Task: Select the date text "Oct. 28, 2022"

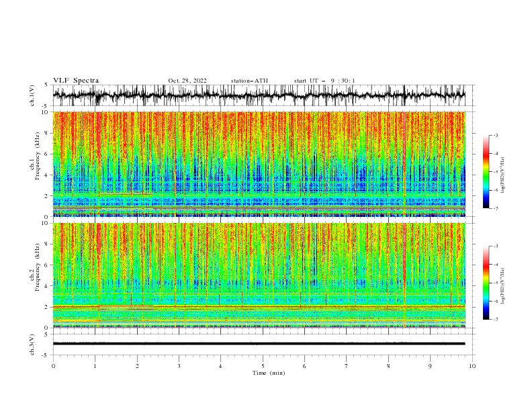Action: coord(187,81)
